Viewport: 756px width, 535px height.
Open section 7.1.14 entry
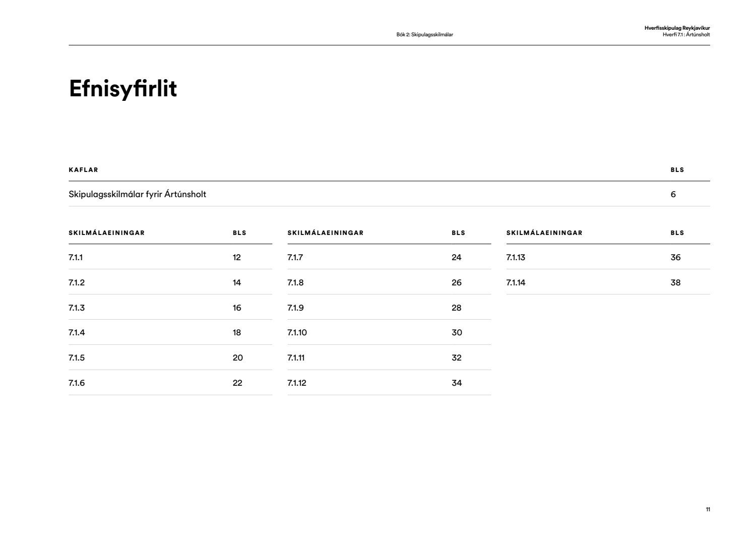[x=516, y=282]
